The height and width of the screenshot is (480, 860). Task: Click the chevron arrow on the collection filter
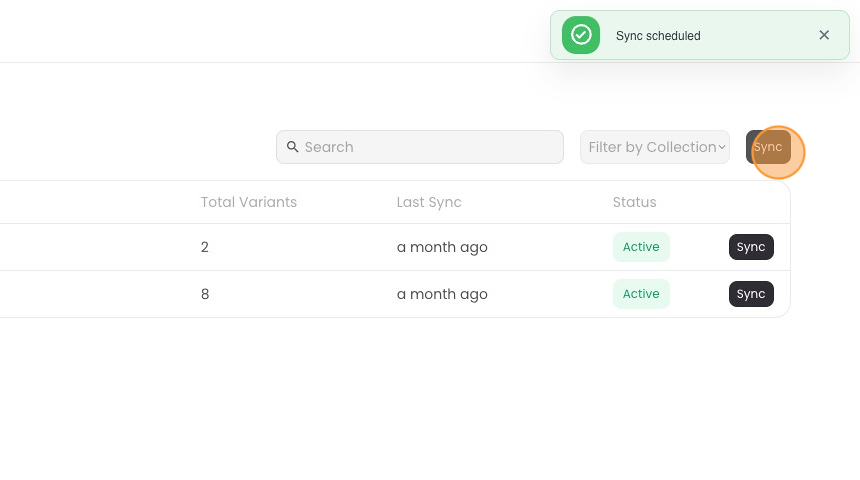click(722, 147)
